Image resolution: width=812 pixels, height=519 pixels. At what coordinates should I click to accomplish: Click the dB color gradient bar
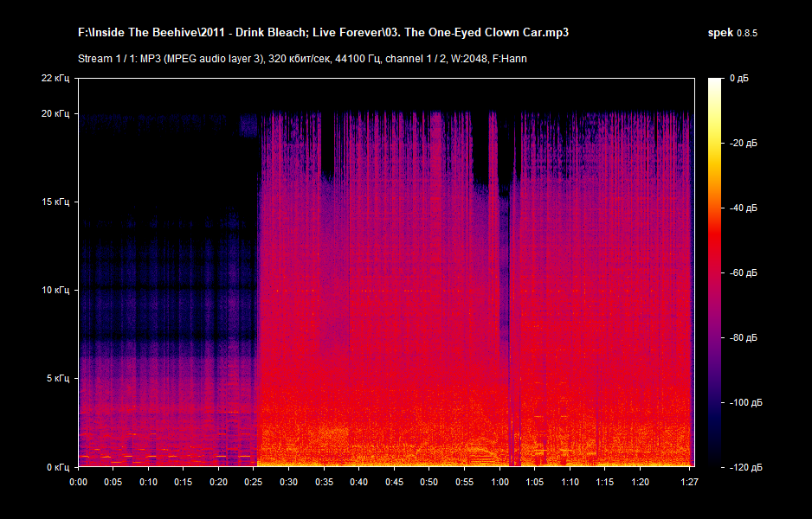point(714,272)
